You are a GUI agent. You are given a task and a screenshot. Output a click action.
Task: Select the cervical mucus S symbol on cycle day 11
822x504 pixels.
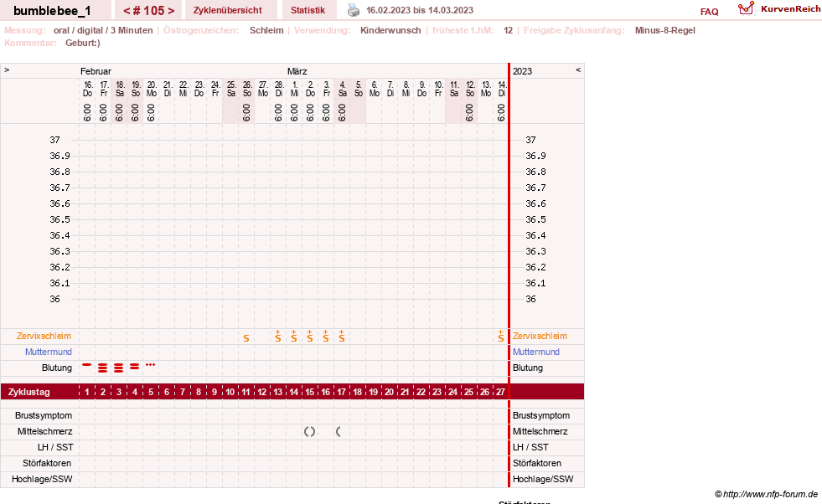click(x=246, y=338)
